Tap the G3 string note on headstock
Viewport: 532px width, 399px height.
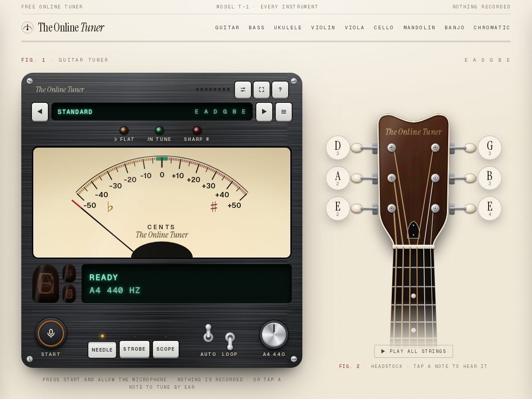(489, 148)
